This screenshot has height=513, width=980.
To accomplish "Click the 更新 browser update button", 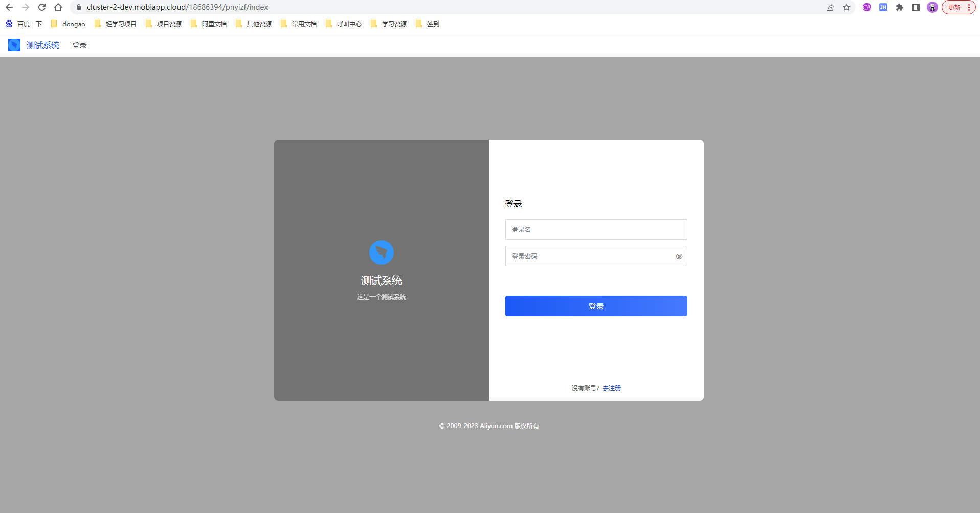I will pos(959,7).
